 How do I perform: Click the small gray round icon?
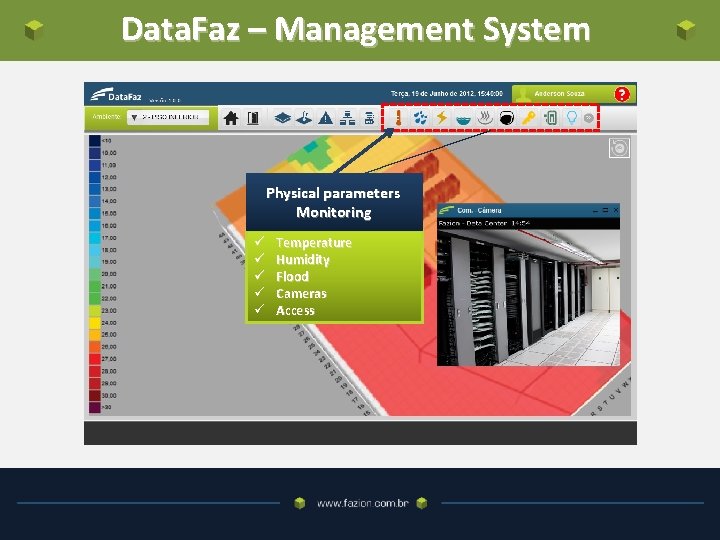point(588,118)
